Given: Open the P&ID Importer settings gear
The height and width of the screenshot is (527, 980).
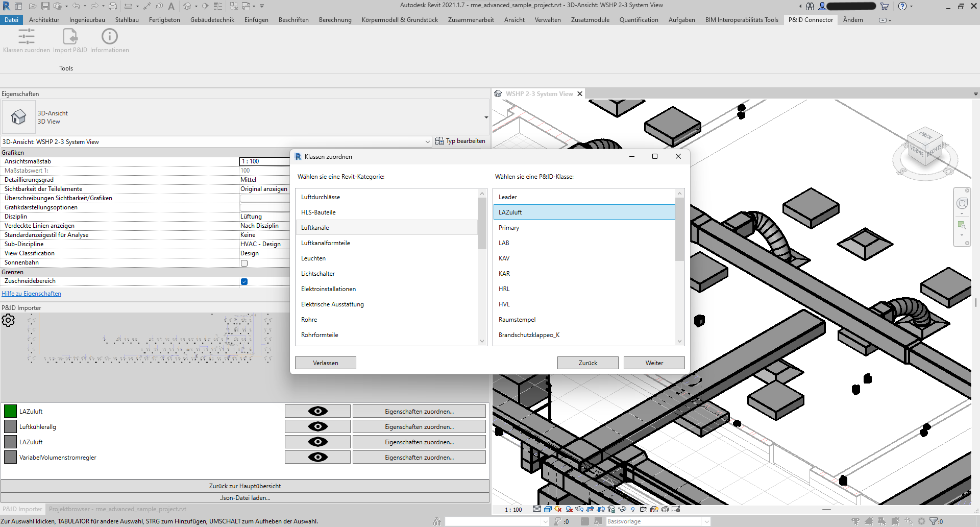Looking at the screenshot, I should (8, 320).
